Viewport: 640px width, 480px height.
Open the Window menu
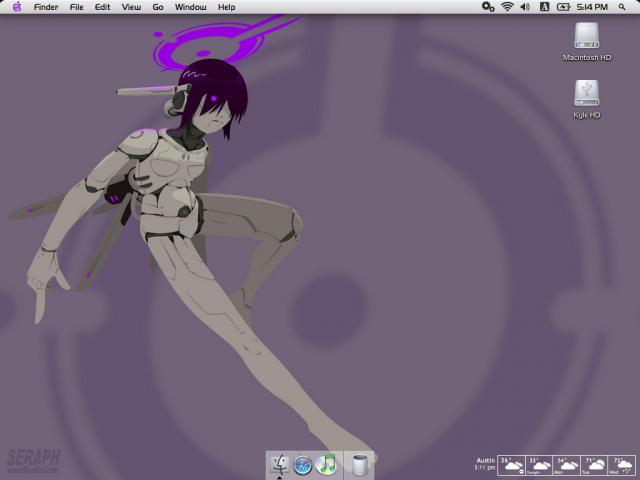point(190,7)
